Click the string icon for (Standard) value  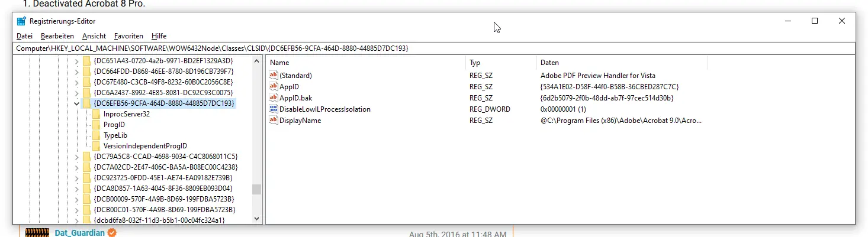click(x=273, y=76)
